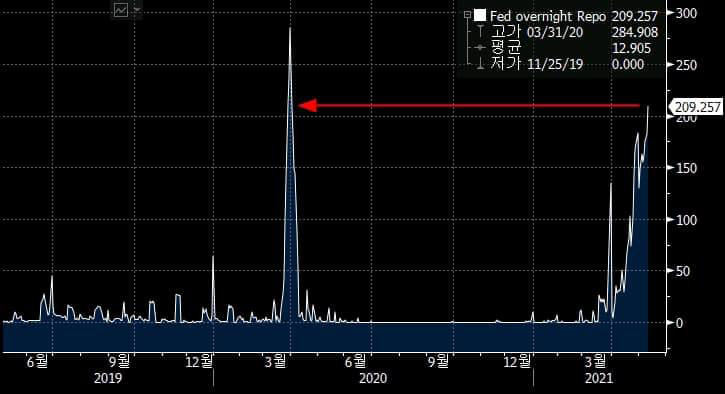Open the chart type dropdown arrow
The height and width of the screenshot is (394, 725).
136,10
